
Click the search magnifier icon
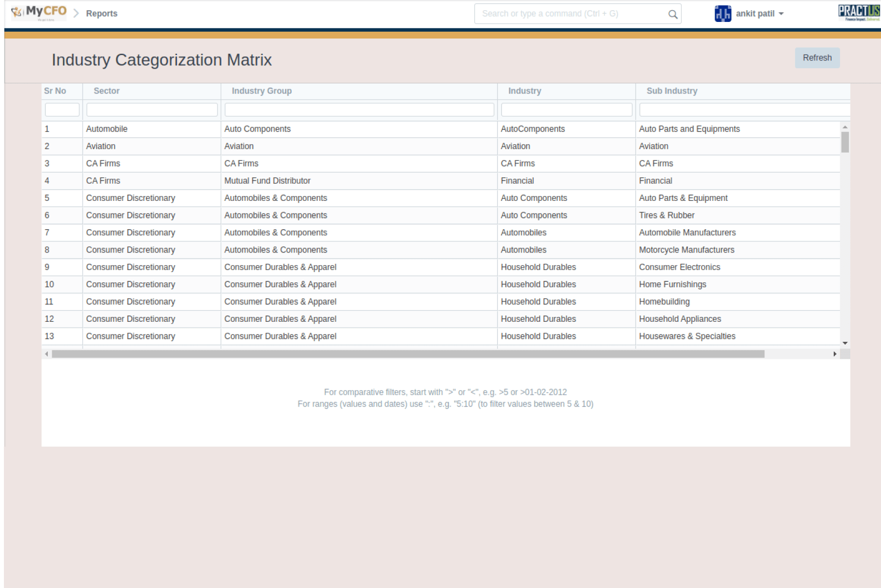click(x=673, y=14)
